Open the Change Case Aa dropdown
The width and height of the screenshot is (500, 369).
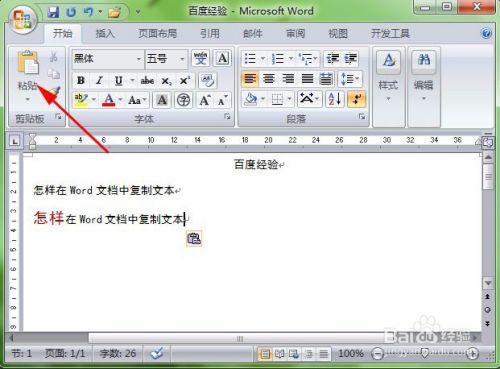click(x=137, y=100)
